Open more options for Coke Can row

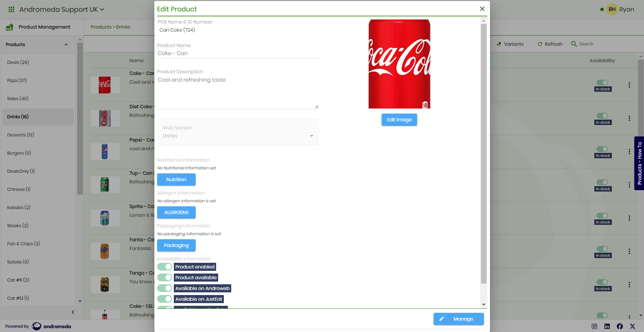[629, 85]
